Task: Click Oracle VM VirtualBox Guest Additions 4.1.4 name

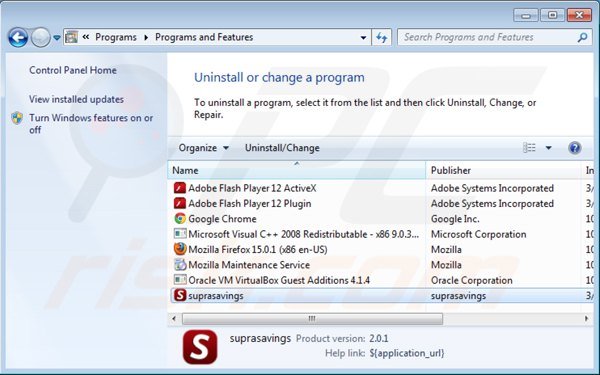Action: pyautogui.click(x=279, y=280)
